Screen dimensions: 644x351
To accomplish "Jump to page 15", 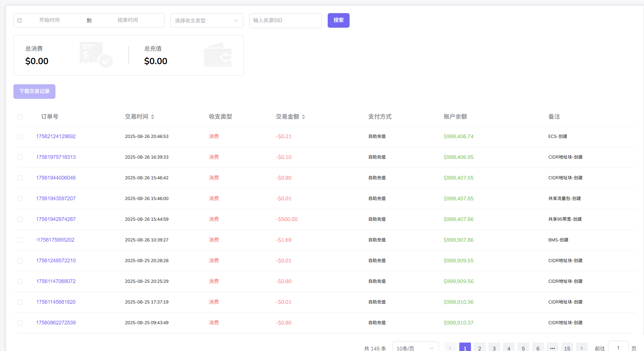I will coord(567,348).
